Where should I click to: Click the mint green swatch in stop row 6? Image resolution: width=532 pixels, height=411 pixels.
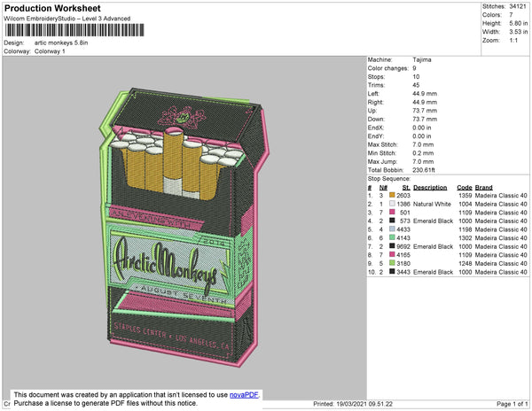[392, 237]
